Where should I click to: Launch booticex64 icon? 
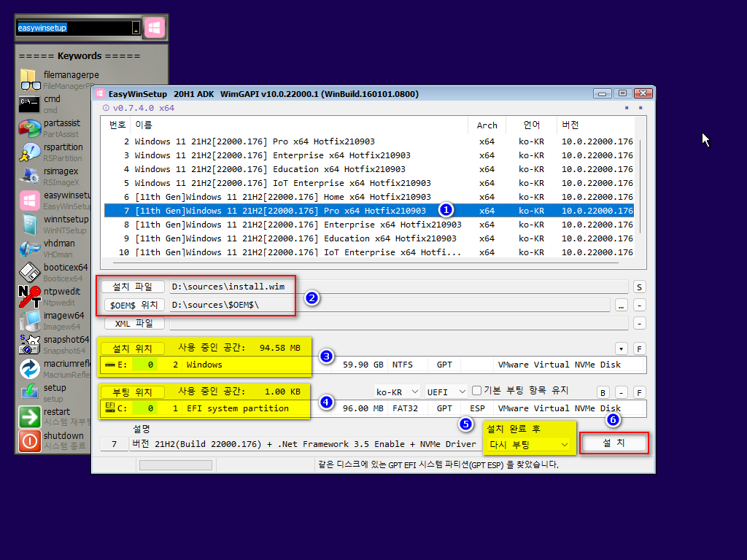click(29, 273)
